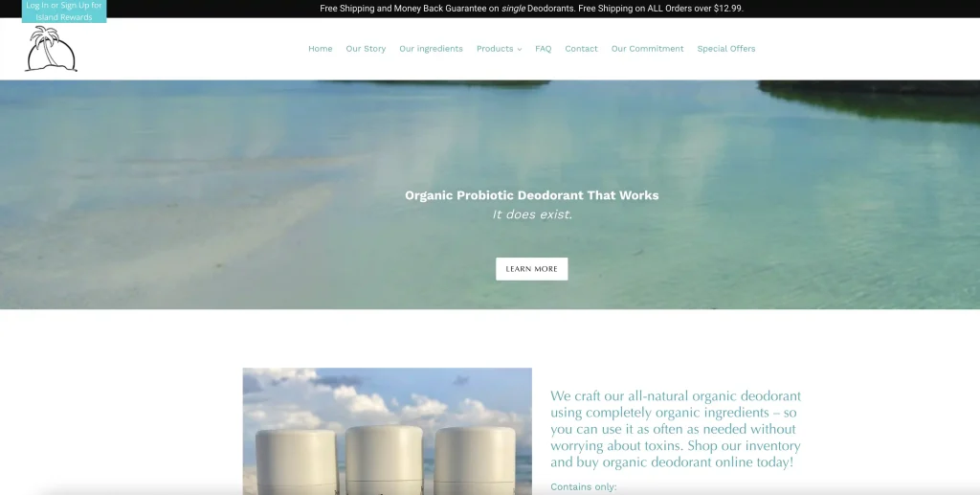Click Log In or Sign Up for Island Rewards
980x495 pixels.
64,11
